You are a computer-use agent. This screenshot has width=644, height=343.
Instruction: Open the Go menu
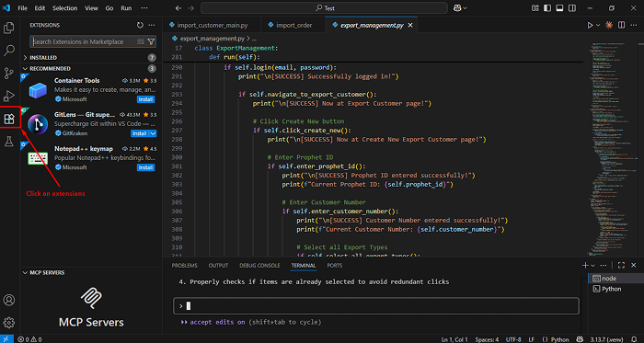pos(109,8)
